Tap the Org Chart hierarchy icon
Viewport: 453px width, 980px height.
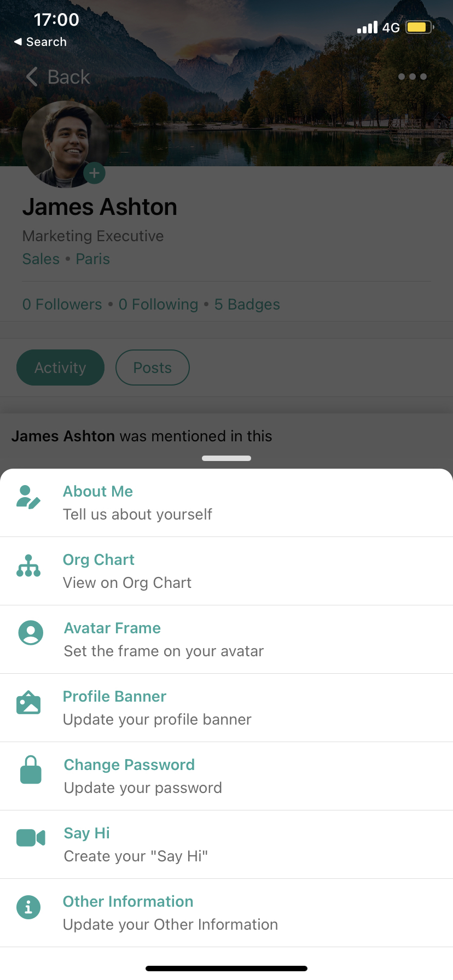(x=28, y=565)
